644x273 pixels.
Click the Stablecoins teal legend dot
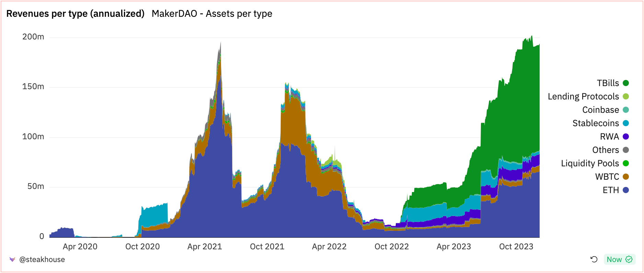click(x=626, y=123)
